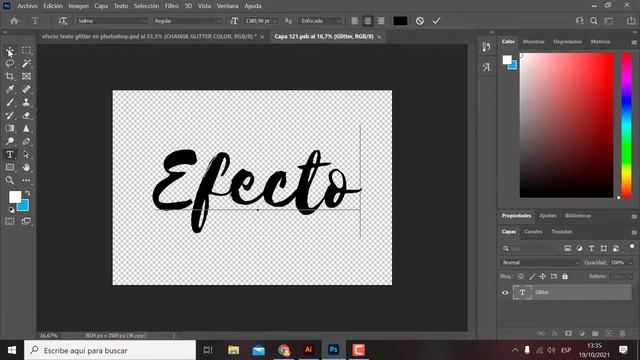The height and width of the screenshot is (360, 640).
Task: Toggle layer filtering switch
Action: coord(632,247)
